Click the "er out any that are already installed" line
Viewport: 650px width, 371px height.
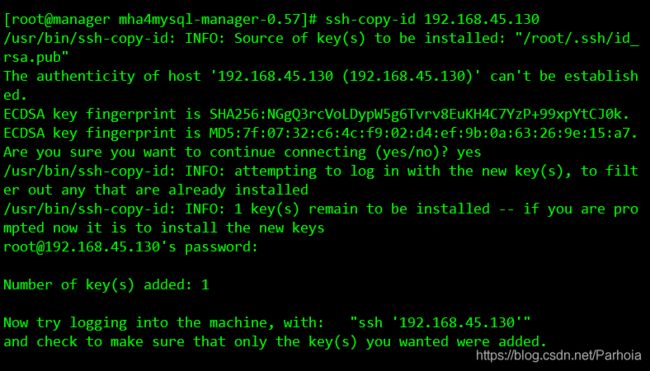pos(156,190)
